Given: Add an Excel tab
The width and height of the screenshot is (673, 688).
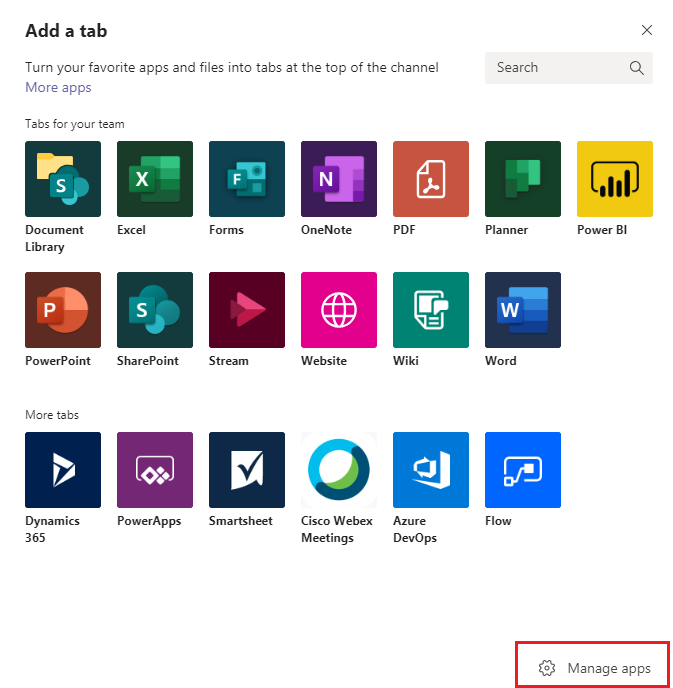Looking at the screenshot, I should 155,179.
